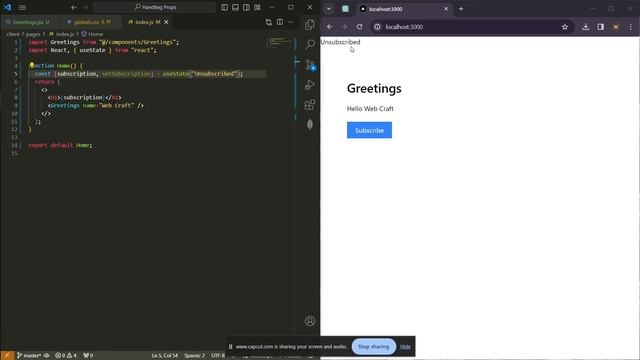Viewport: 640px width, 360px height.
Task: Click the localhost:3000 address bar
Action: [471, 27]
